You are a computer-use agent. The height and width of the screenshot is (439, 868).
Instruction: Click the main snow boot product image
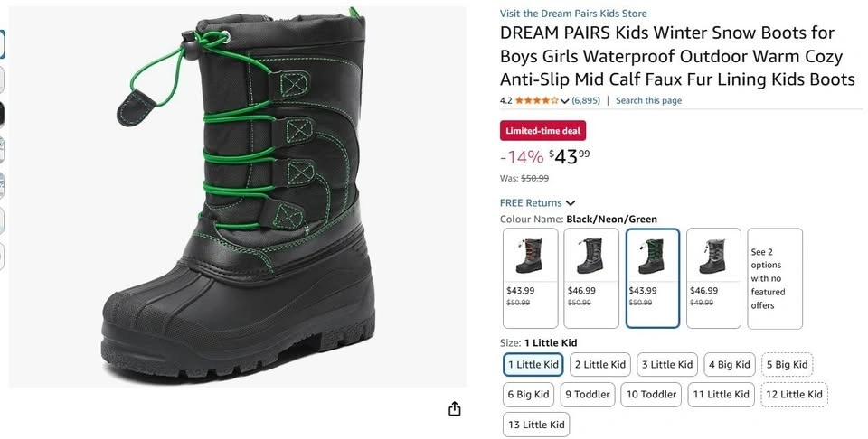(x=237, y=197)
